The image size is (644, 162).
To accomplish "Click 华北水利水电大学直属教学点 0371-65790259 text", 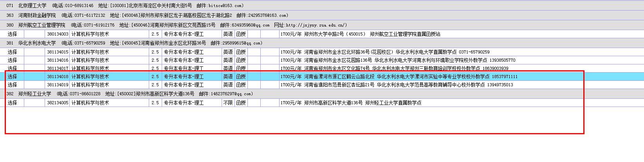I will (x=442, y=52).
